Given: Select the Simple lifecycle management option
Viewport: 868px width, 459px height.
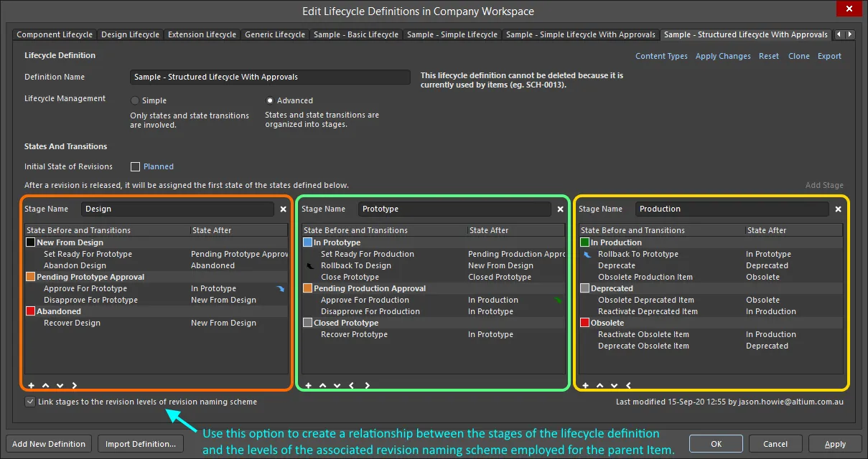Looking at the screenshot, I should pyautogui.click(x=135, y=100).
